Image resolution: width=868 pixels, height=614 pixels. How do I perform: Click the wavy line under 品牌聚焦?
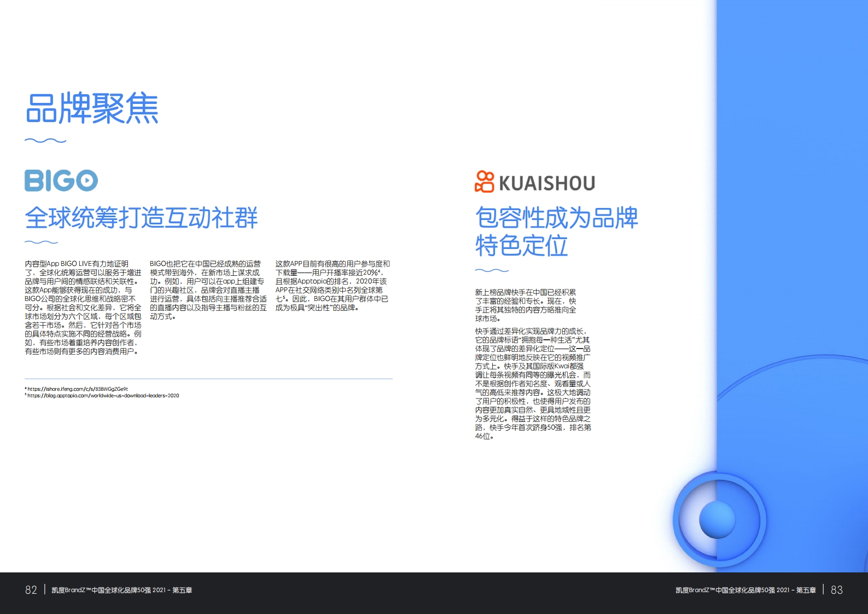click(x=45, y=141)
